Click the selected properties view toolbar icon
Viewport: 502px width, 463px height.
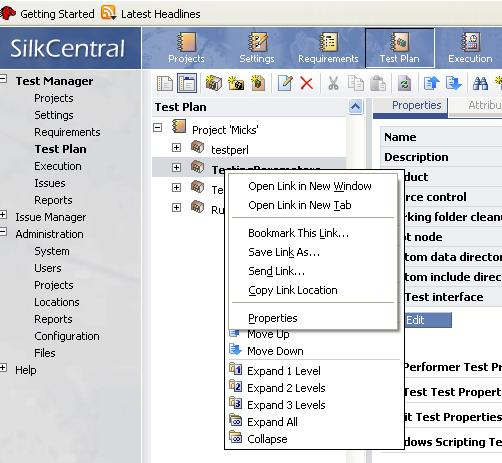[187, 83]
